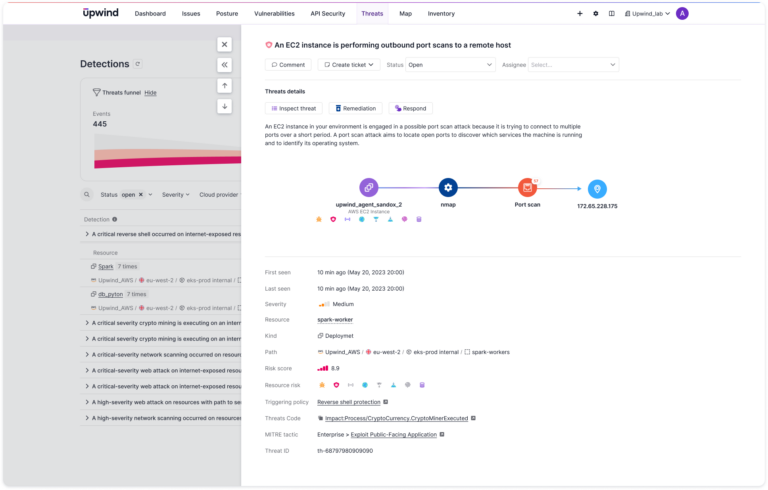The width and height of the screenshot is (768, 490).
Task: Click the search icon in detections filters
Action: [x=86, y=194]
